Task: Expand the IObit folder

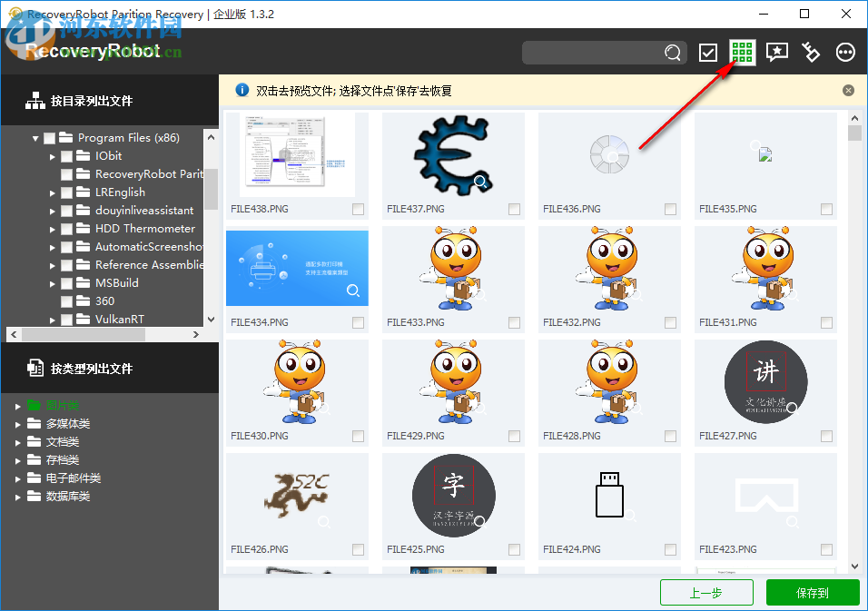Action: [x=53, y=155]
